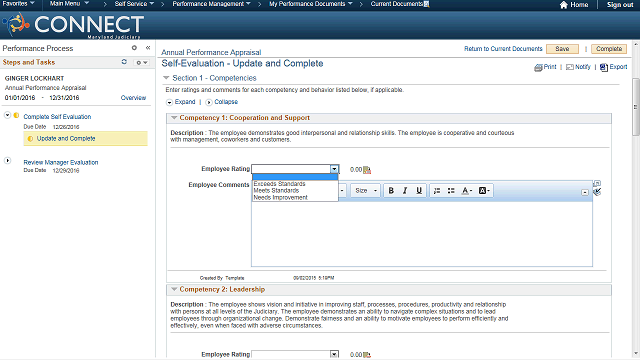Image resolution: width=640 pixels, height=360 pixels.
Task: Open the font Size dropdown in editor
Action: 366,191
